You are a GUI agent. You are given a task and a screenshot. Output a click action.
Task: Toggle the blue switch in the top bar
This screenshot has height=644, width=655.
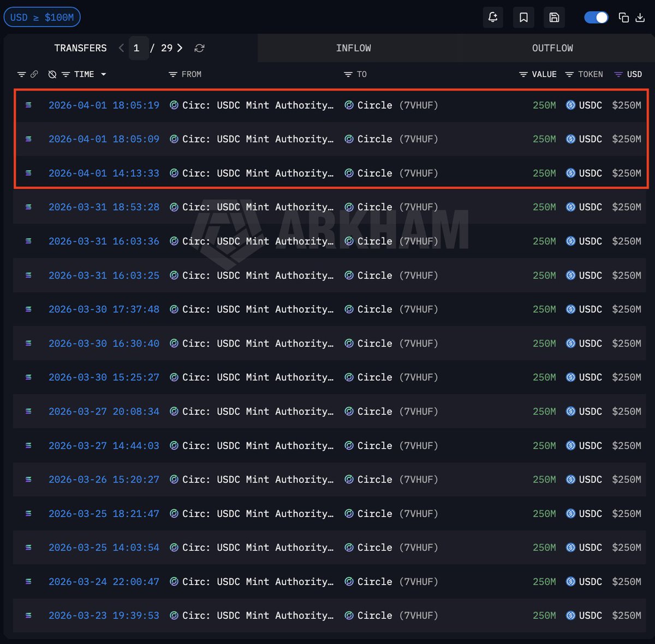click(x=596, y=17)
